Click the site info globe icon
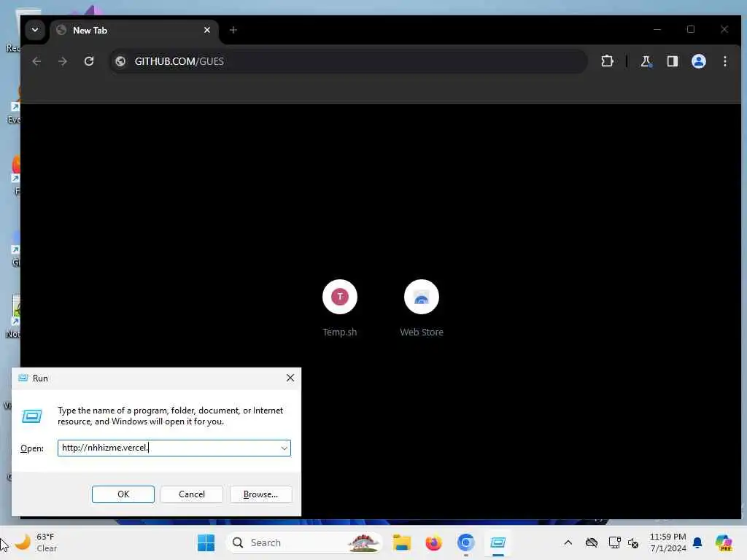The image size is (747, 560). point(120,61)
